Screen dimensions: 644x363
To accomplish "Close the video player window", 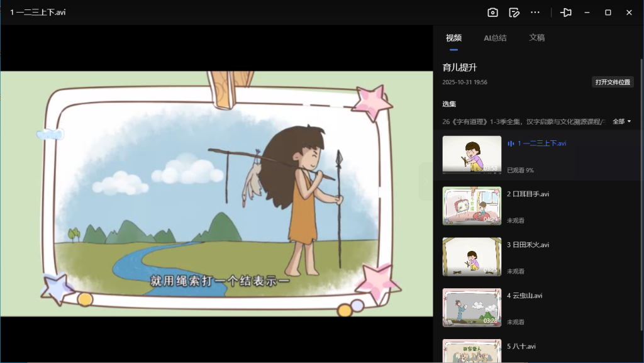I will point(629,13).
